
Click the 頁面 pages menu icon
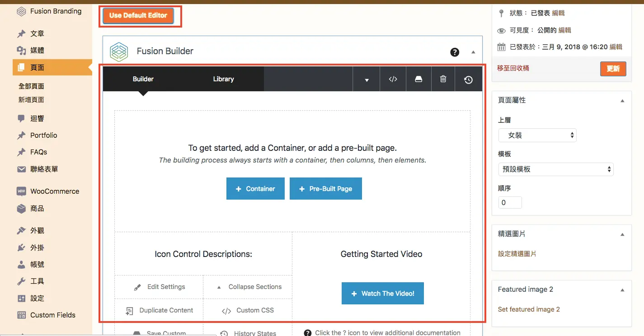point(21,68)
